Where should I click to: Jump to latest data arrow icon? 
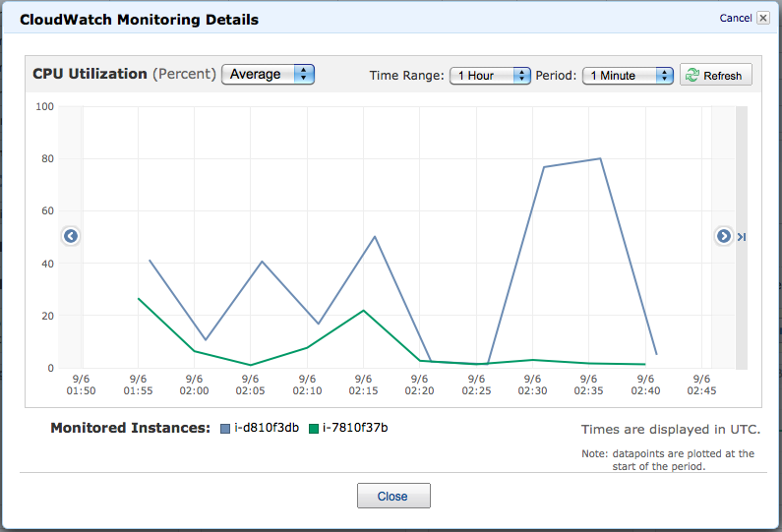[x=742, y=237]
